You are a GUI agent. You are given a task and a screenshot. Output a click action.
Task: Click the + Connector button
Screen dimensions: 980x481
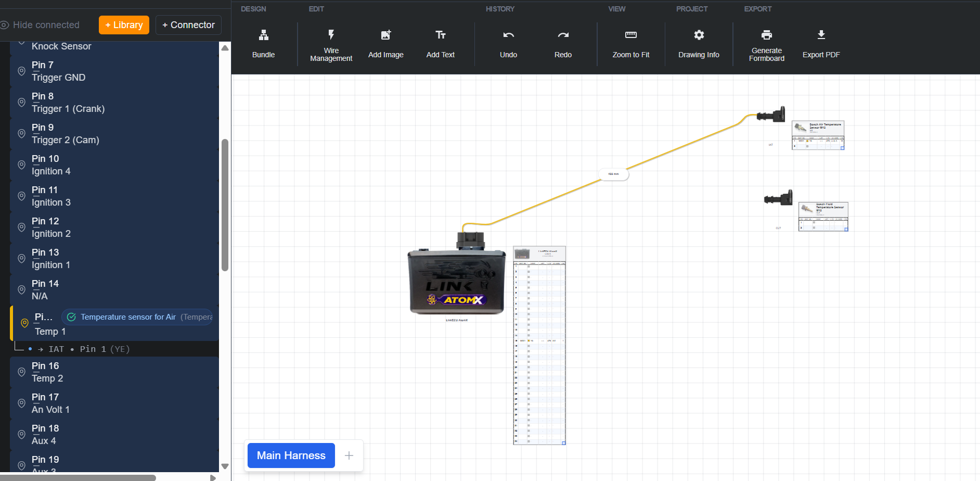tap(188, 25)
